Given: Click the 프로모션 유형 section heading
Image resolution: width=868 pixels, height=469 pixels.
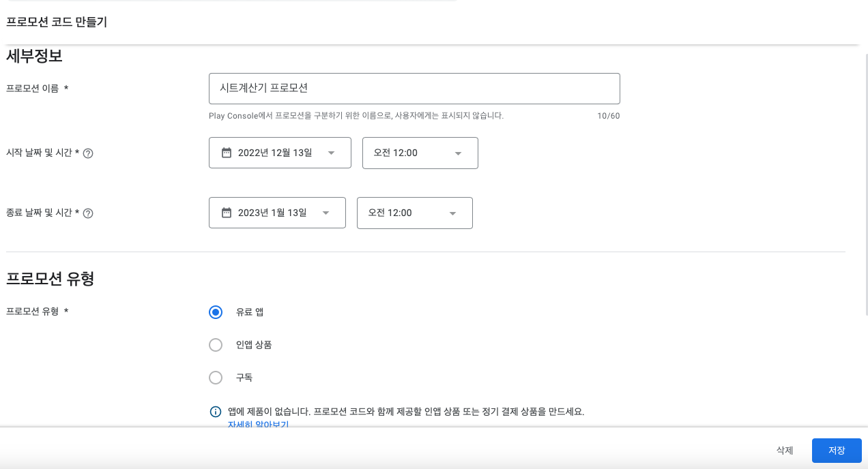Looking at the screenshot, I should (50, 278).
